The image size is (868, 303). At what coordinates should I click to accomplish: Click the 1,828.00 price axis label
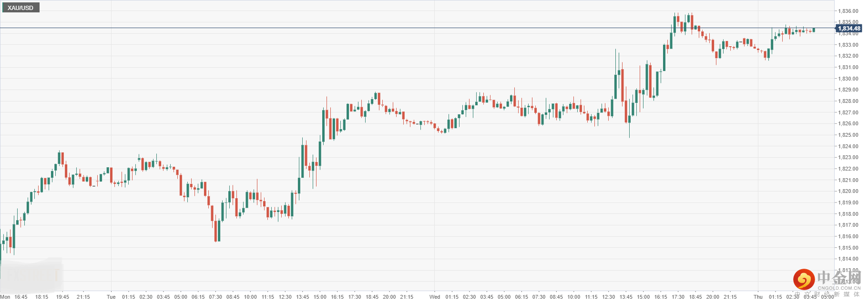click(848, 101)
